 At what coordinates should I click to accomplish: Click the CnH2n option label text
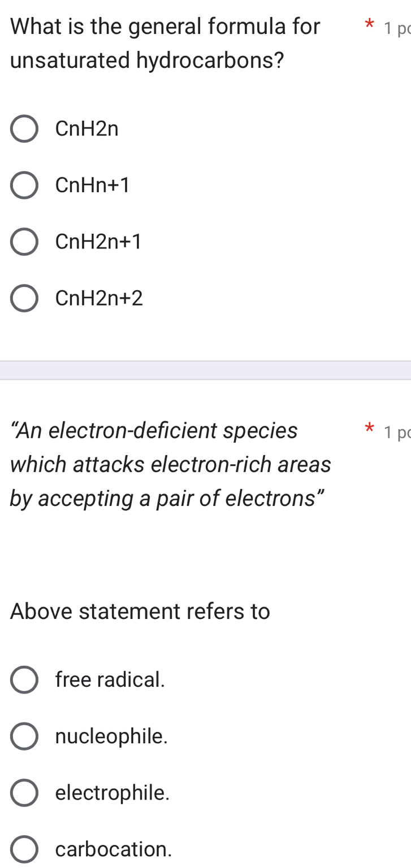tap(86, 129)
